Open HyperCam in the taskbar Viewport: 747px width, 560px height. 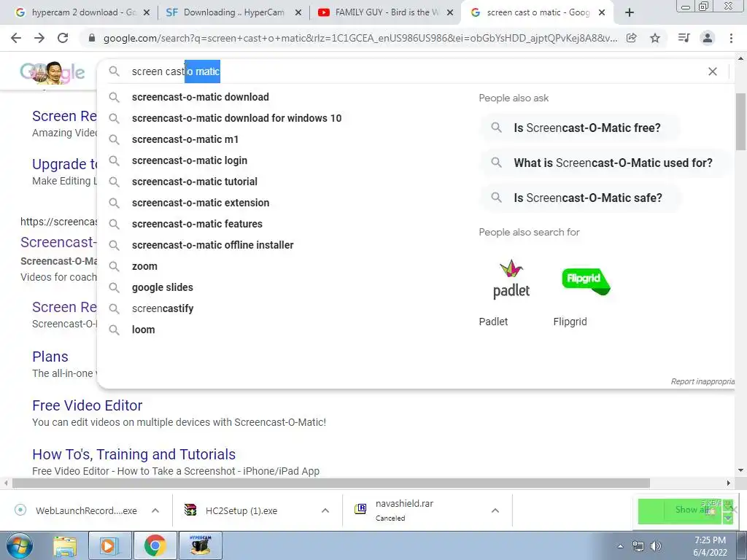(x=200, y=545)
